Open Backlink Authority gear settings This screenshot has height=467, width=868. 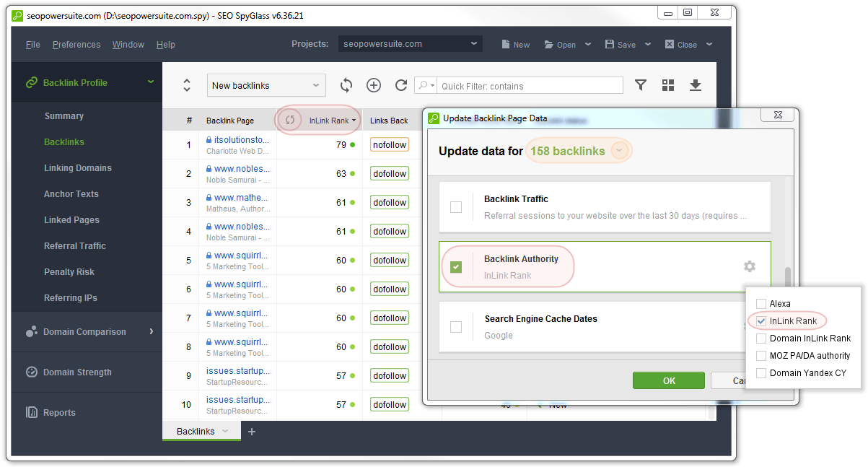click(x=750, y=266)
